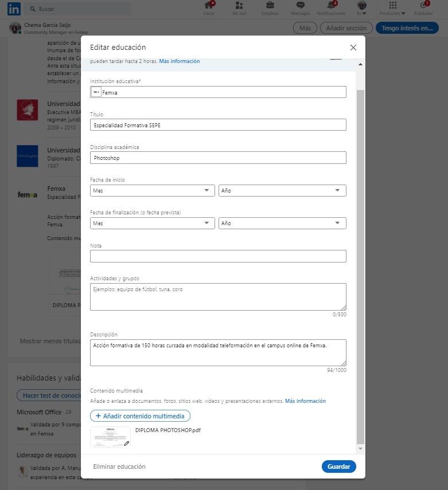This screenshot has width=448, height=490.
Task: Click Chema García Seijo's profile photo
Action: (x=15, y=28)
